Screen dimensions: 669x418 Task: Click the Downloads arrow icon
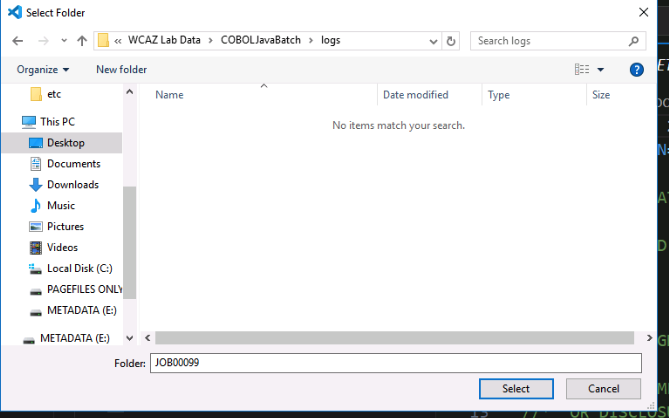[x=36, y=185]
